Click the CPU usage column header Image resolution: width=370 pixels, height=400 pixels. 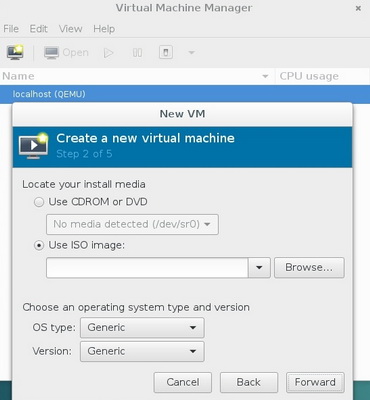(322, 76)
